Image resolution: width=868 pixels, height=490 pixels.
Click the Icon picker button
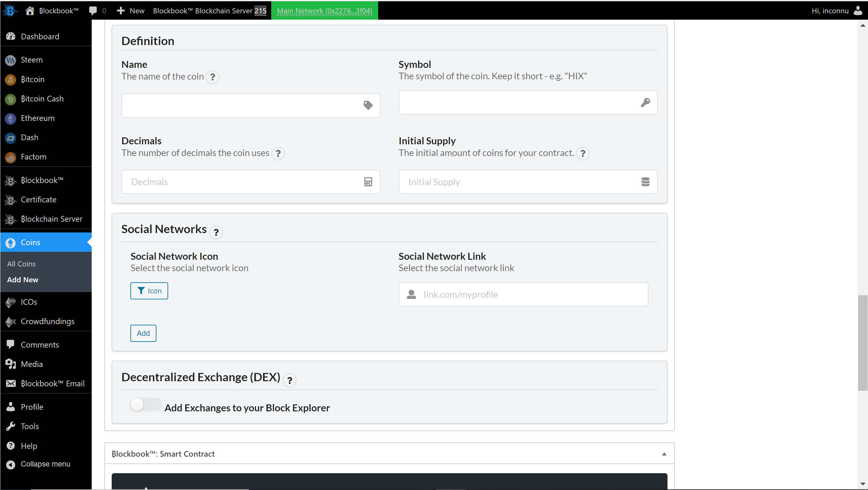149,291
